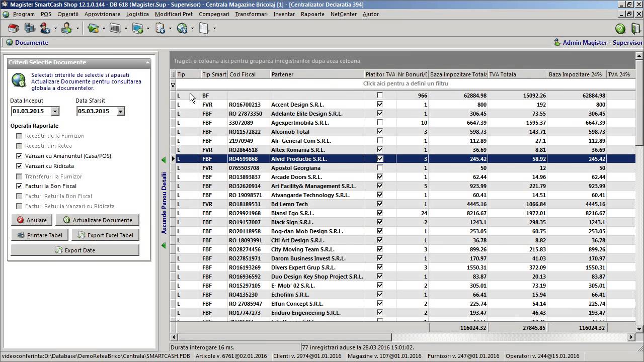This screenshot has width=644, height=362.
Task: Open dropdown arrow next to folder star icon
Action: 104,29
